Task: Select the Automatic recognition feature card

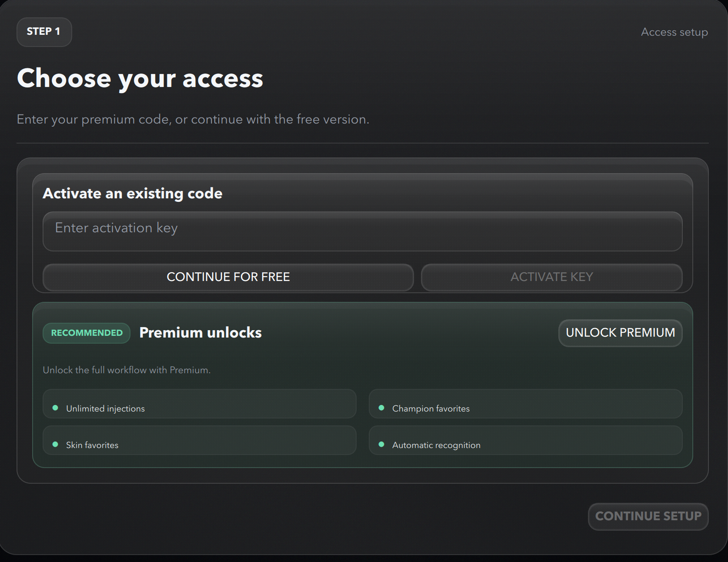Action: click(525, 441)
